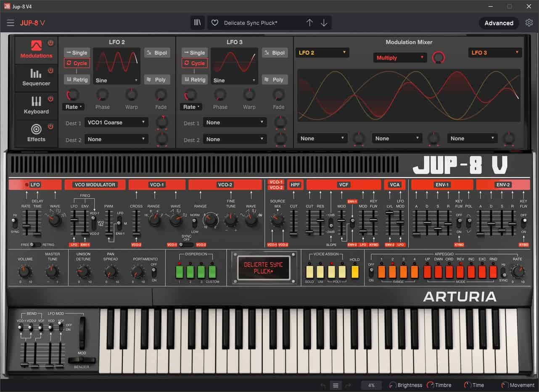Open the Keyboard panel
Viewport: 539px width, 392px height.
coord(36,105)
